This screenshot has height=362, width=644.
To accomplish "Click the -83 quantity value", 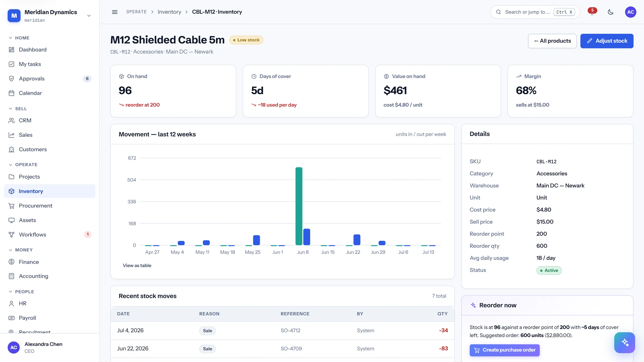I will [x=444, y=349].
